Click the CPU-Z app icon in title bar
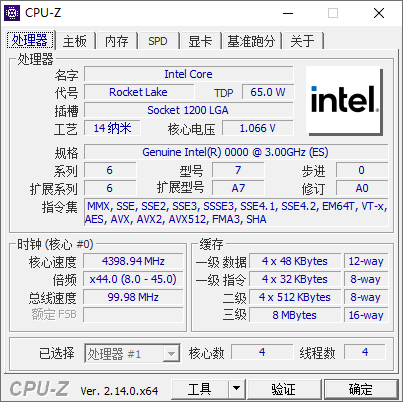The image size is (403, 402). pos(12,13)
